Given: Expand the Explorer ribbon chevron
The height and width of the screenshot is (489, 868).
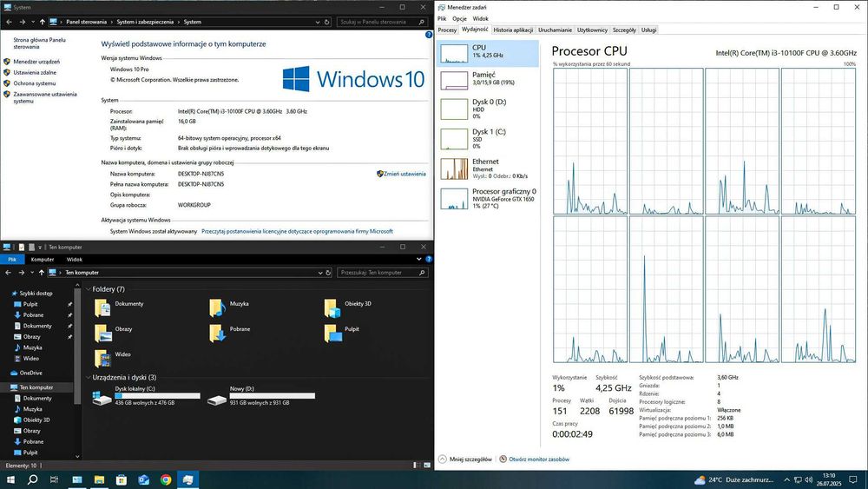Looking at the screenshot, I should (x=418, y=259).
